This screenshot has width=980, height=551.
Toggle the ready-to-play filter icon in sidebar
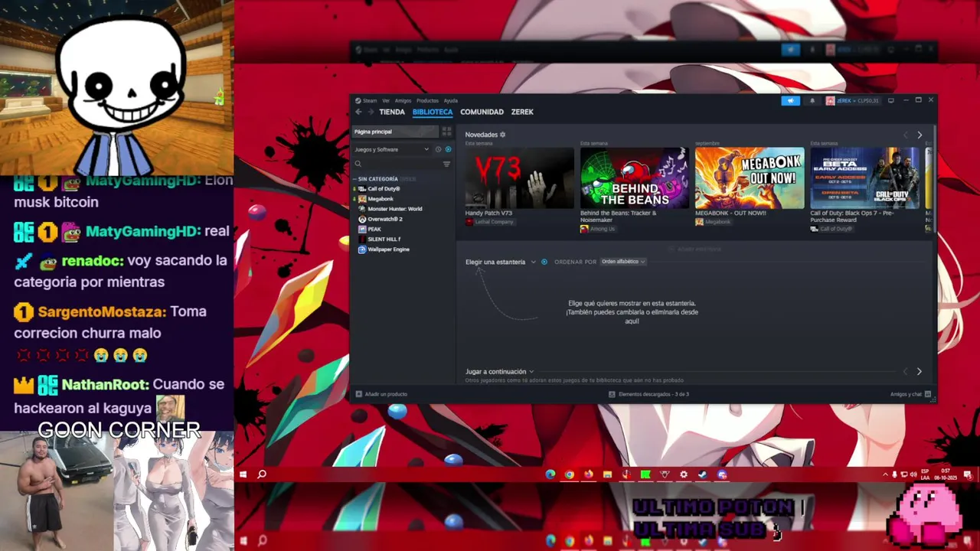pos(448,149)
